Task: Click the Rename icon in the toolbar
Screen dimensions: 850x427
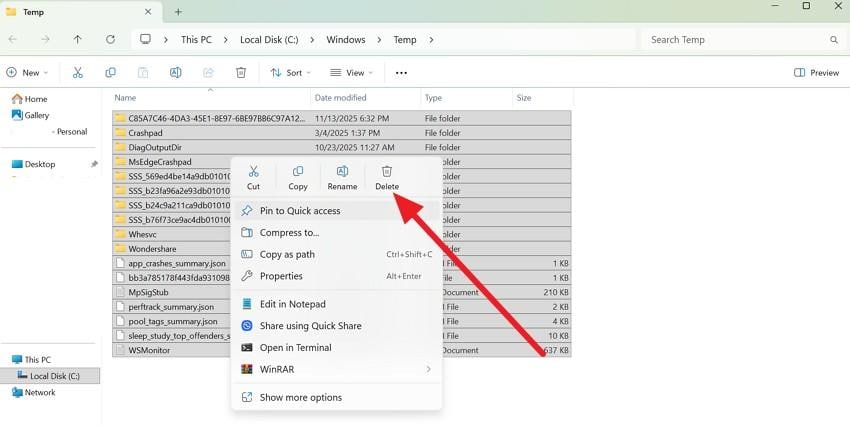Action: (176, 73)
